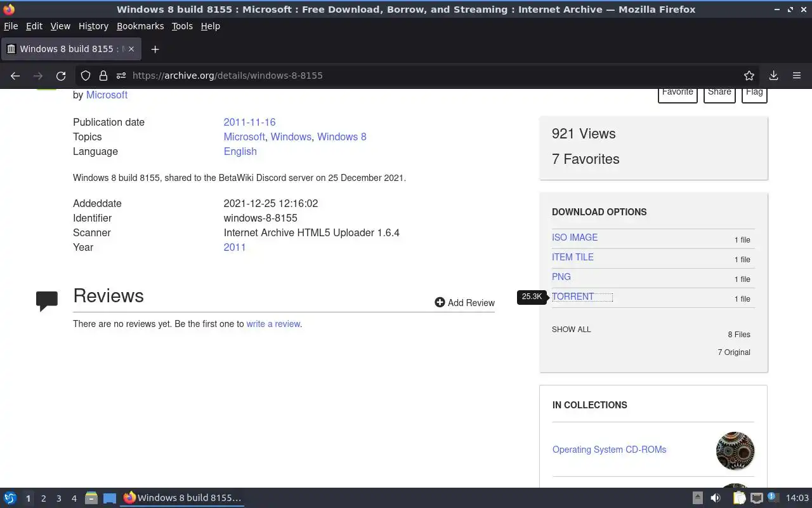The height and width of the screenshot is (508, 812).
Task: Switch to workspace 3
Action: pyautogui.click(x=58, y=498)
